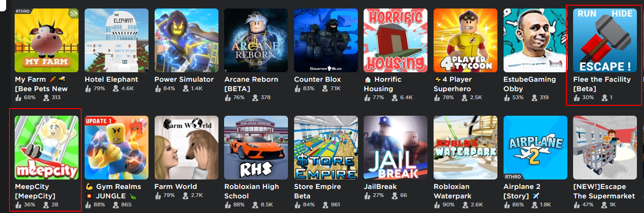The image size is (644, 213).
Task: Open the Flee the Facility hammer thumbnail
Action: [605, 41]
